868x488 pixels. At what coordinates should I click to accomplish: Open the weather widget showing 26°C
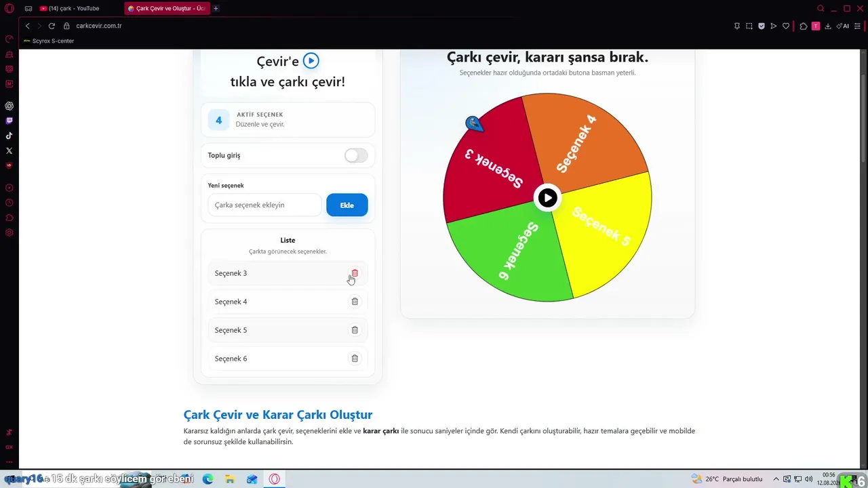pyautogui.click(x=727, y=479)
